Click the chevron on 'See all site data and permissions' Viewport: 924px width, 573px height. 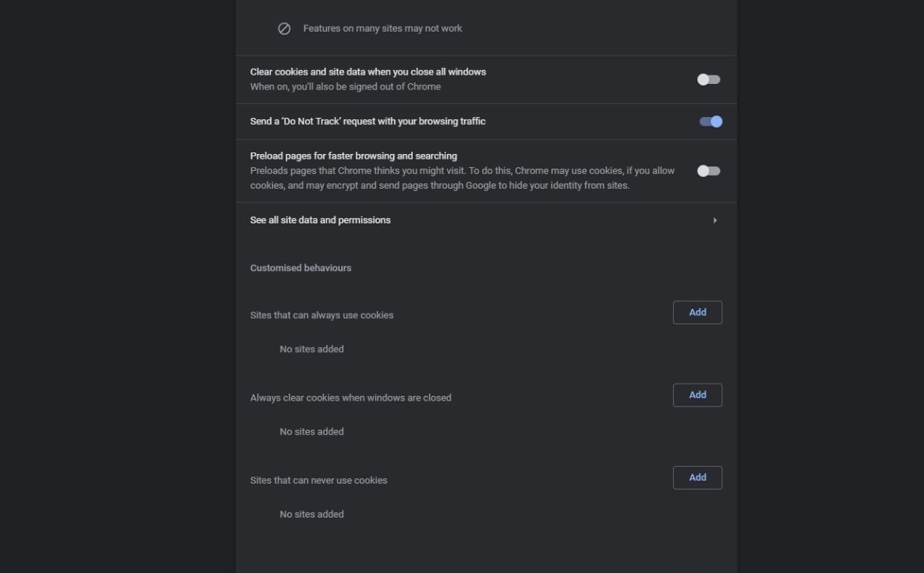pyautogui.click(x=715, y=220)
